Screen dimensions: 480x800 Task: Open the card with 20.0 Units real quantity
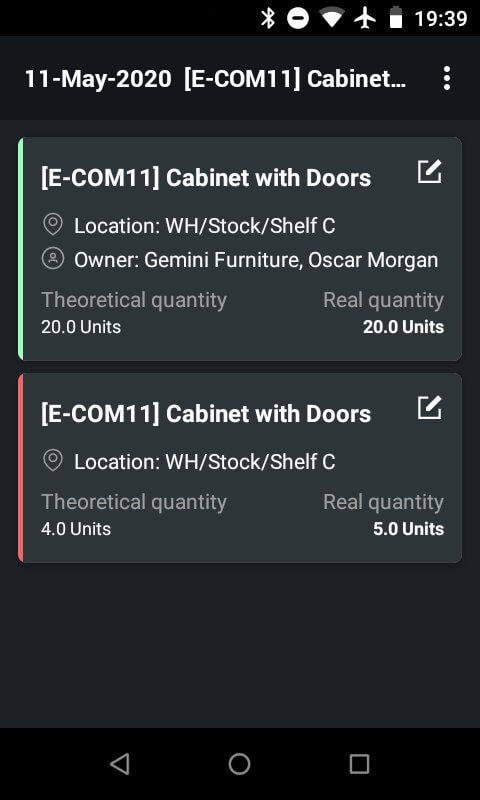[x=240, y=248]
